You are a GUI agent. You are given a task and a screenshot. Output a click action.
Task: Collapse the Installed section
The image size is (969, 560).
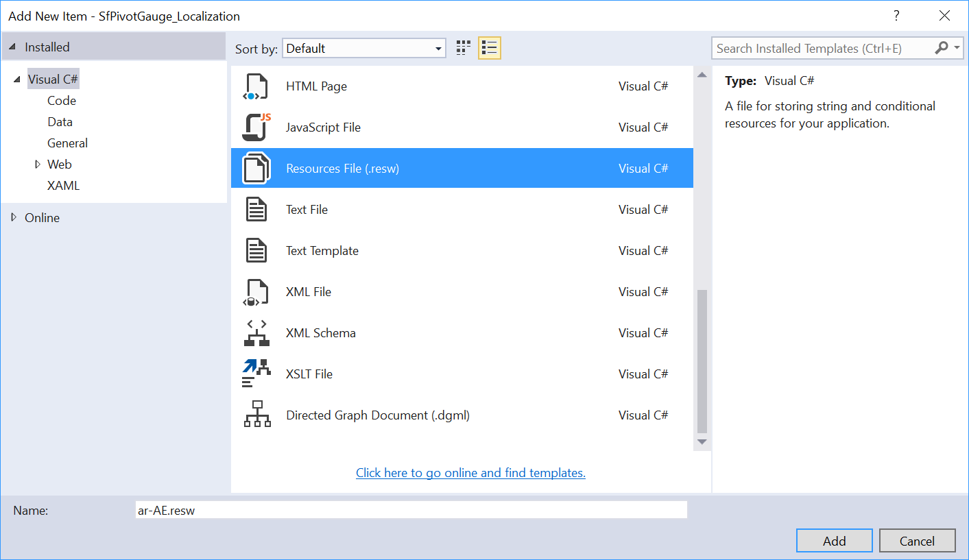tap(12, 47)
